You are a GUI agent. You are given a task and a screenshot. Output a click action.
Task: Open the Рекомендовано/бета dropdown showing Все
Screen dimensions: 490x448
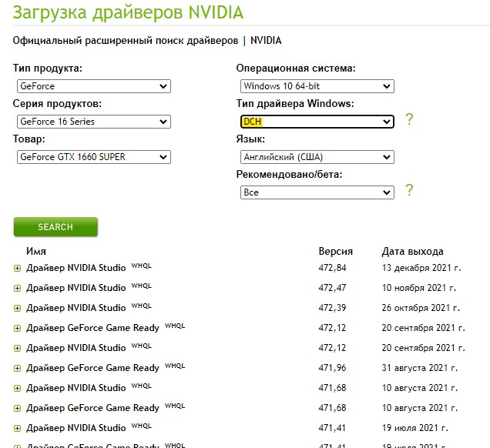[317, 192]
